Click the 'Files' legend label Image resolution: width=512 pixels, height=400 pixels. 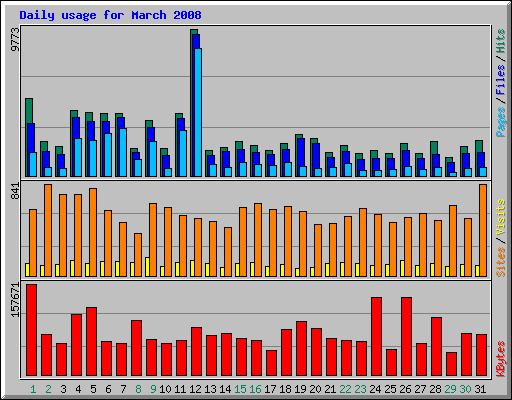(500, 79)
